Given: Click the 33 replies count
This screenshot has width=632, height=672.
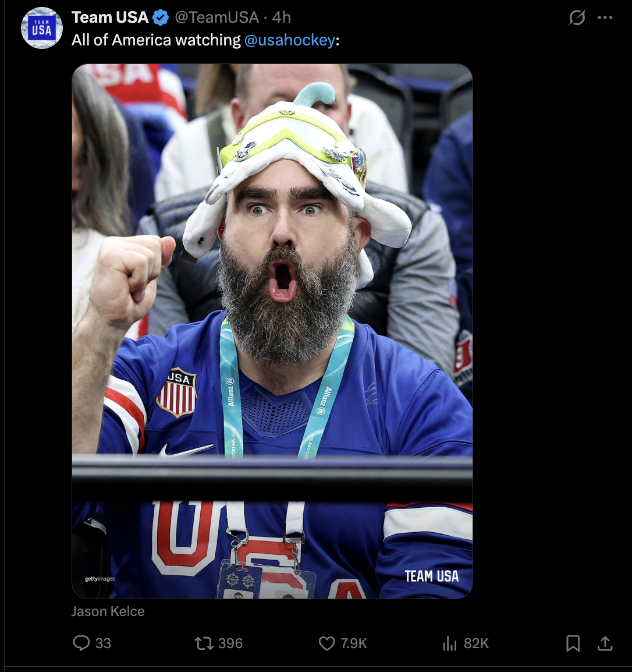Looking at the screenshot, I should tap(103, 643).
